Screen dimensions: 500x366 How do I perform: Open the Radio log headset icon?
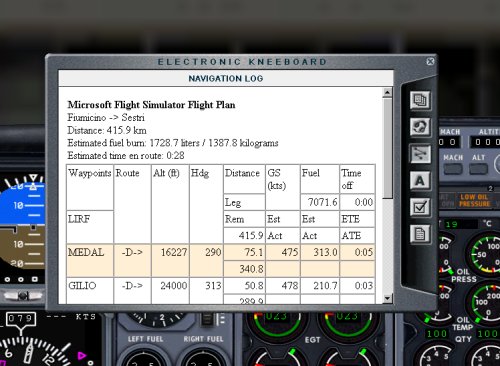pos(420,127)
